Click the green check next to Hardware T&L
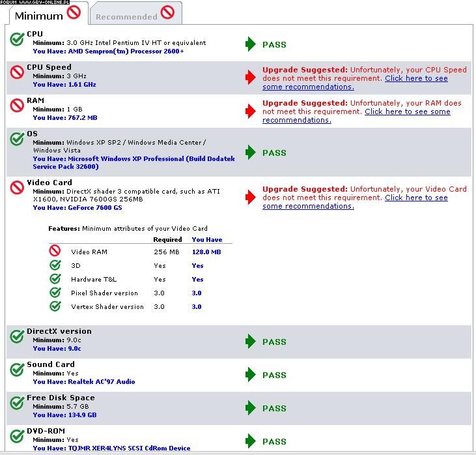 click(55, 279)
